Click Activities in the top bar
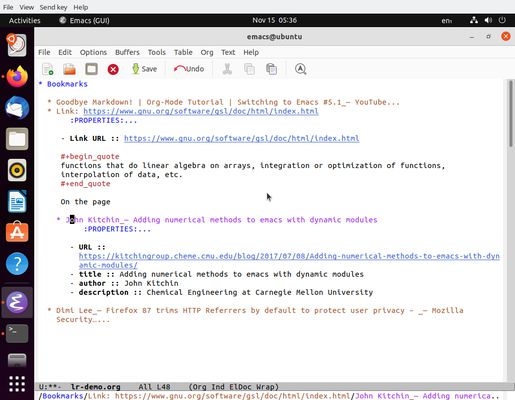The height and width of the screenshot is (400, 515). click(x=24, y=20)
